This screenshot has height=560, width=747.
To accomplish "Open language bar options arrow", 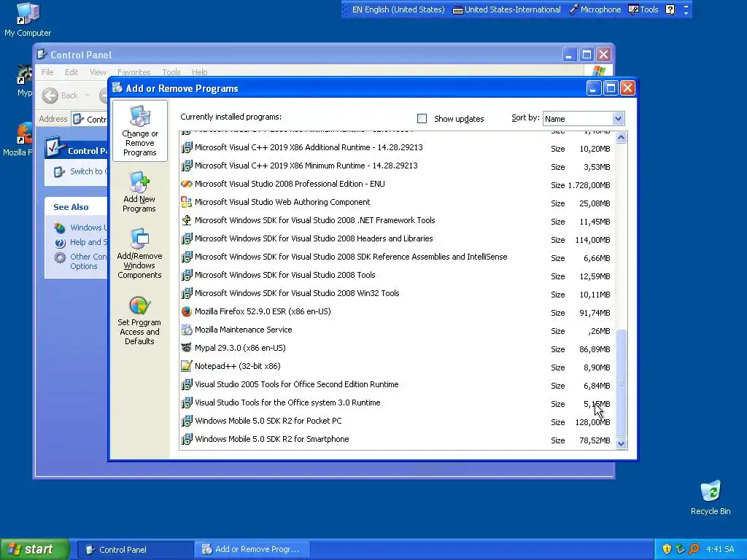I will pos(686,12).
